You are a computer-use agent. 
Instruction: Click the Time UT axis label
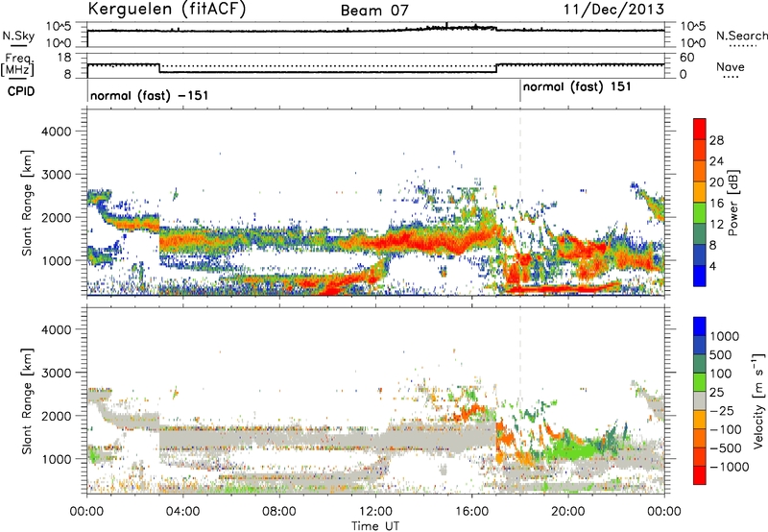[x=375, y=526]
